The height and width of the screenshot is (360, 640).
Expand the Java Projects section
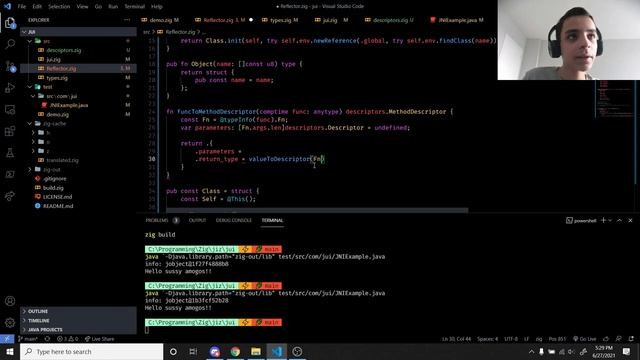(x=78, y=329)
